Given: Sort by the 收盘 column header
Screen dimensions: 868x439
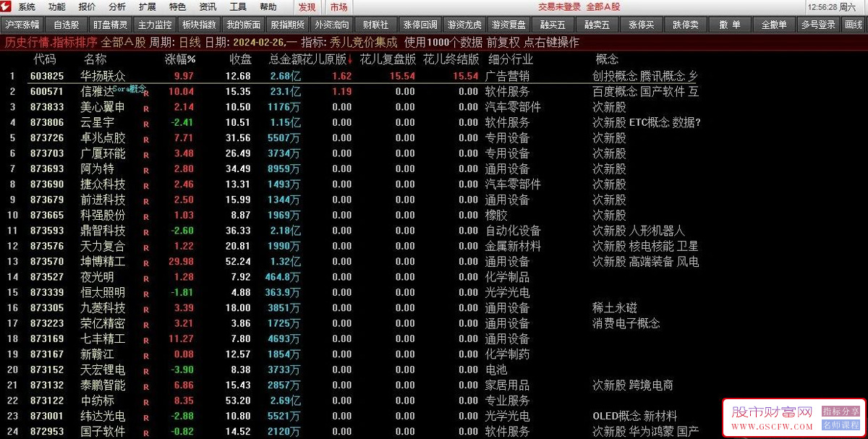Looking at the screenshot, I should coord(241,59).
